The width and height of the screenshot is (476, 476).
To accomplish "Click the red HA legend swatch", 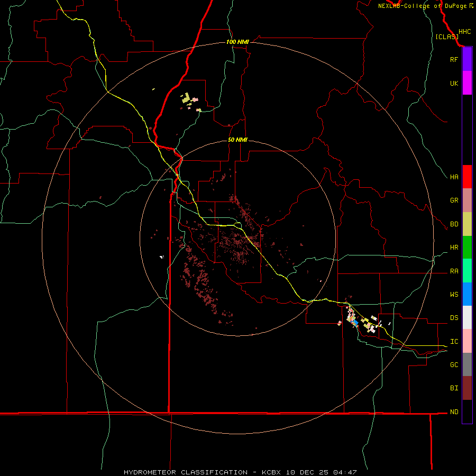I will 467,177.
